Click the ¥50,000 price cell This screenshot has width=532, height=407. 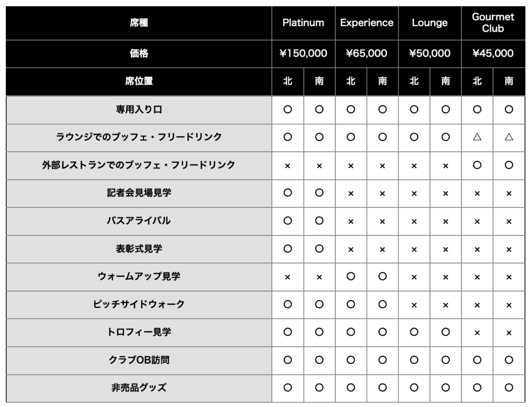pos(430,53)
